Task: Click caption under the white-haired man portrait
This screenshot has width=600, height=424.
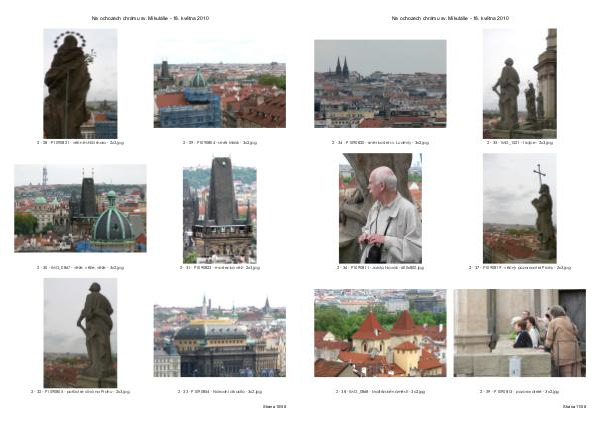Action: (x=380, y=267)
